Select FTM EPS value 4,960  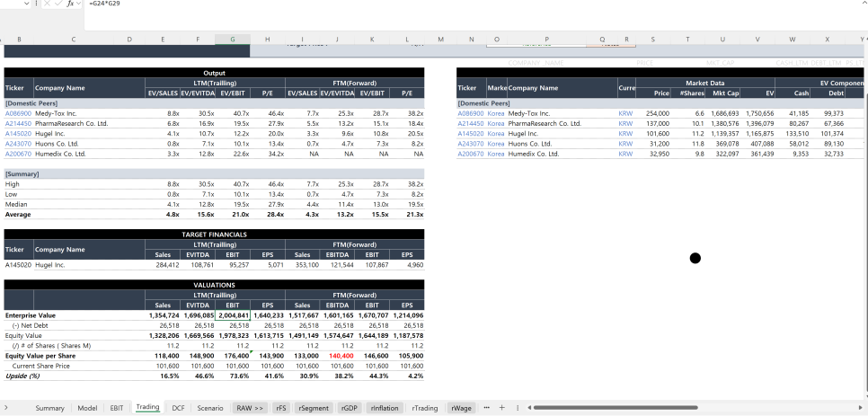coord(407,265)
